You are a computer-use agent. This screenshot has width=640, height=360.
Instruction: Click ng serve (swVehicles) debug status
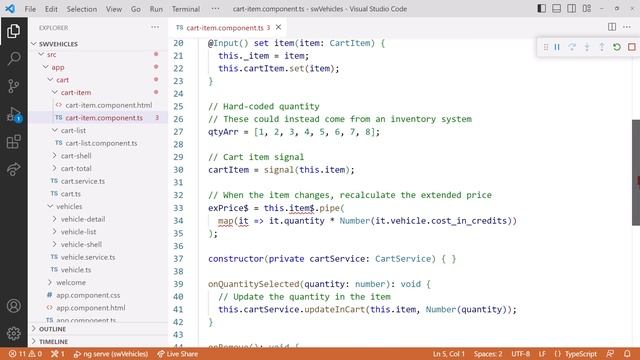pyautogui.click(x=111, y=354)
